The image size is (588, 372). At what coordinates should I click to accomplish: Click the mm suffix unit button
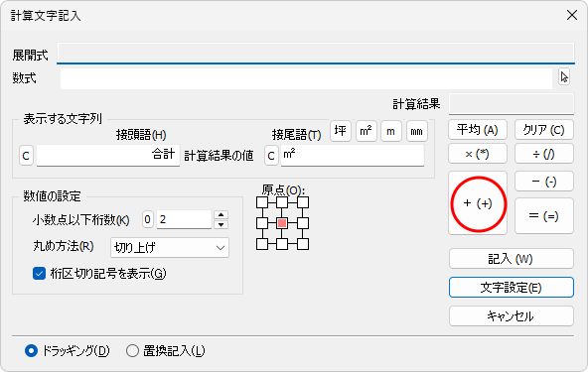(x=417, y=131)
